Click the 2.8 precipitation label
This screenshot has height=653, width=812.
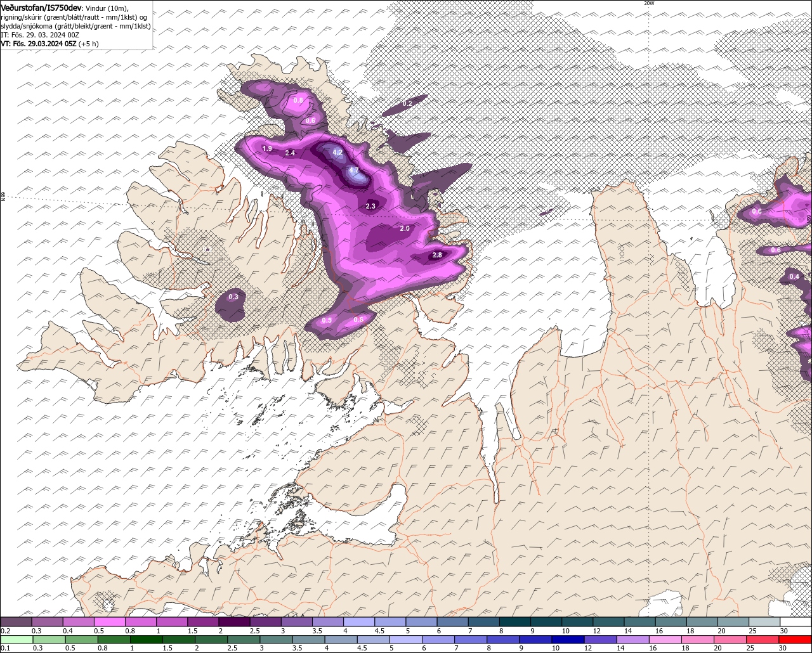click(x=437, y=255)
